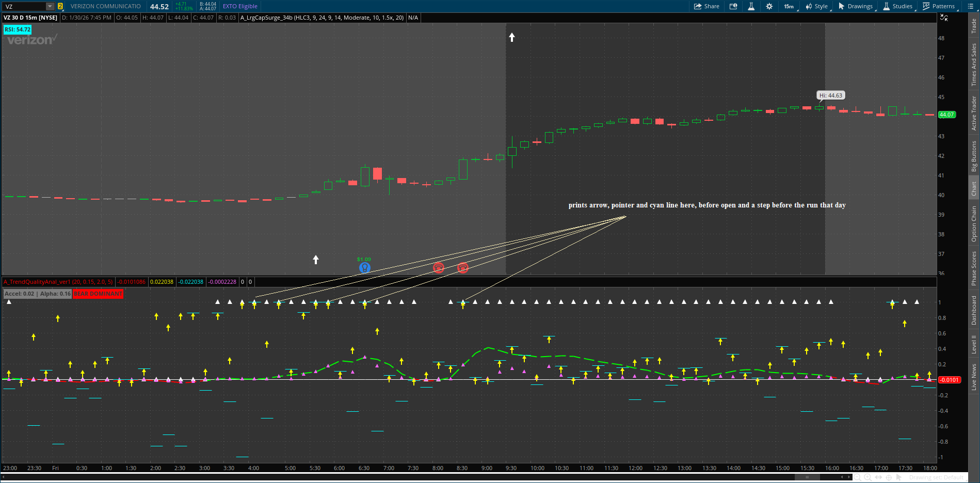Toggle the collapse icon at chart corner
Screen dimensions: 980x483
[944, 18]
